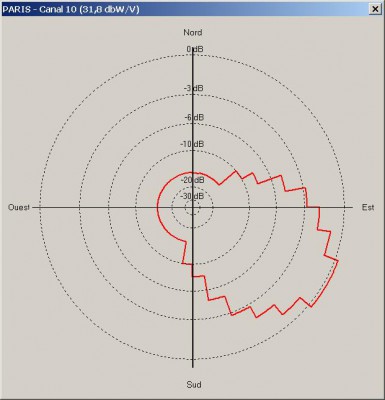This screenshot has width=385, height=400.
Task: Close the PARIS - Canal 10 window
Action: coord(375,9)
